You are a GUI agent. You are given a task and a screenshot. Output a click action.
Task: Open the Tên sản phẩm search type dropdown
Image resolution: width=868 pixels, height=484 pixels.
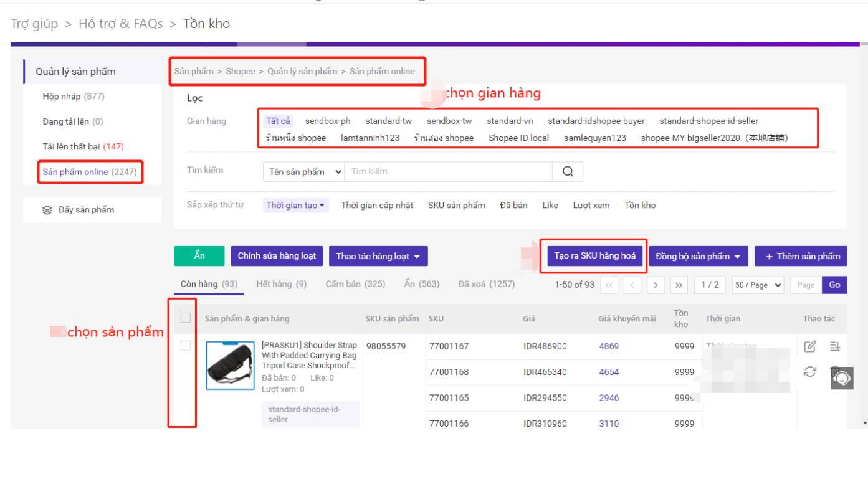click(303, 171)
